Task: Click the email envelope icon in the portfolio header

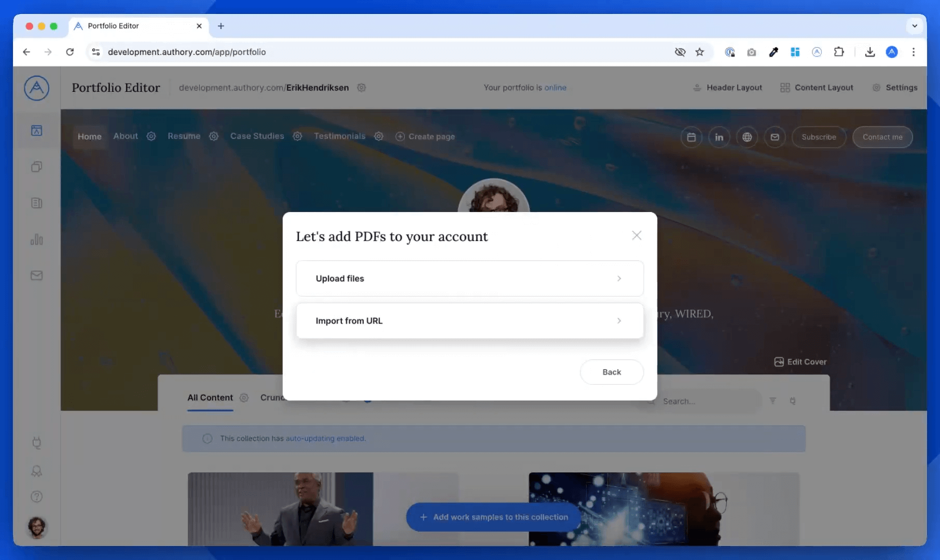Action: click(x=775, y=137)
